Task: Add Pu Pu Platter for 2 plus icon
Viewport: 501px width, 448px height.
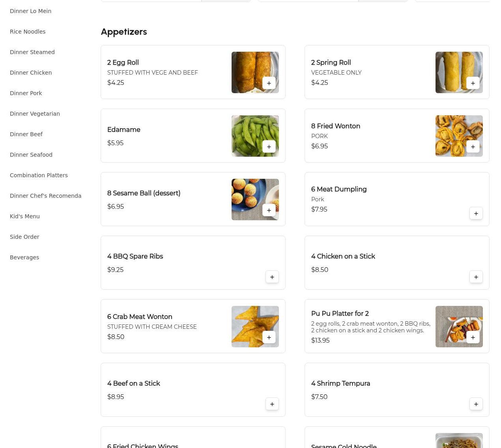Action: [x=473, y=337]
